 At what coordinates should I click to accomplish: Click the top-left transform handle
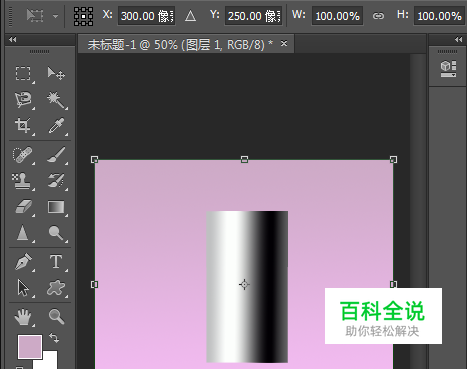click(x=94, y=159)
